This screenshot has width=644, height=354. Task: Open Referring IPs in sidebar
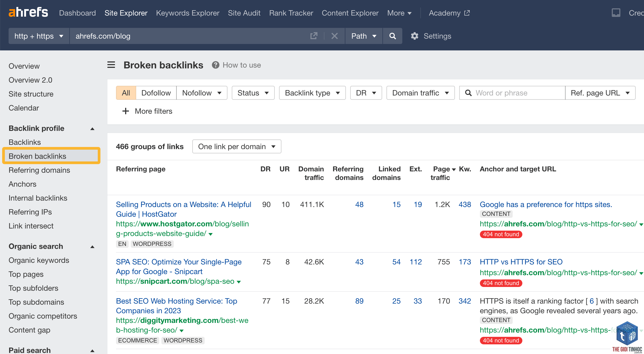click(30, 212)
